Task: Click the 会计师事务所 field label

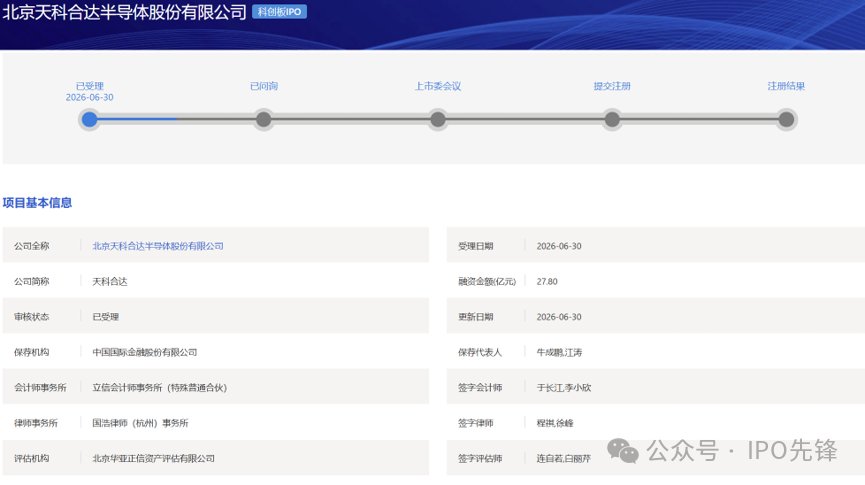Action: tap(40, 387)
